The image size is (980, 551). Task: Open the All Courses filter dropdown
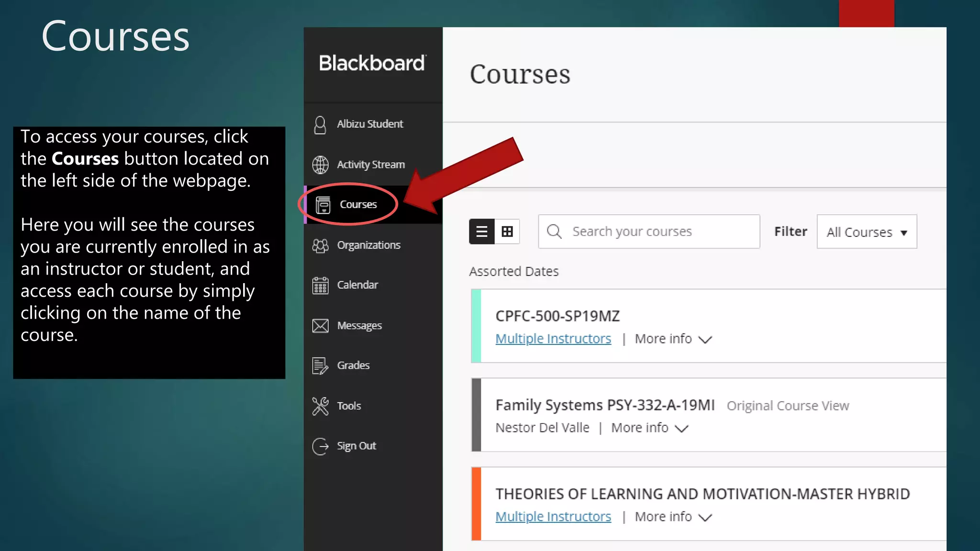pyautogui.click(x=867, y=232)
